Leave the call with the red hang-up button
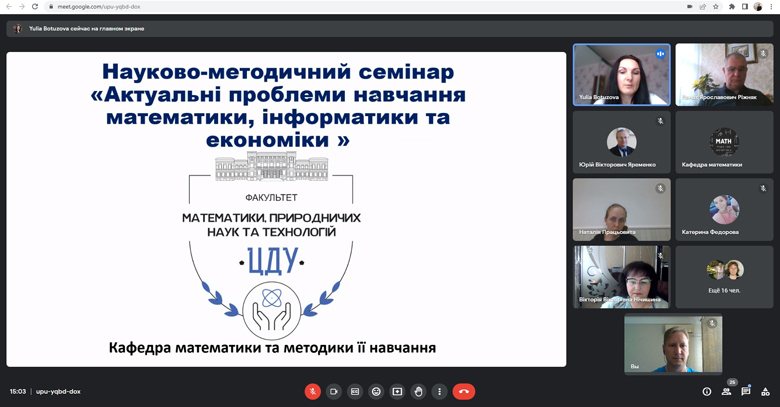The height and width of the screenshot is (407, 780). click(x=464, y=392)
